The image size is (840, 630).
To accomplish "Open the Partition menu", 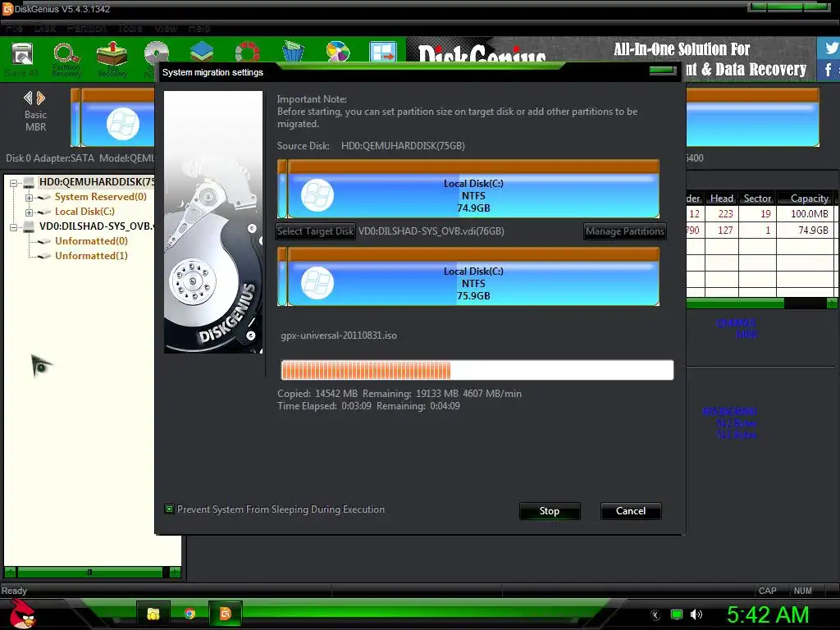I will [87, 28].
